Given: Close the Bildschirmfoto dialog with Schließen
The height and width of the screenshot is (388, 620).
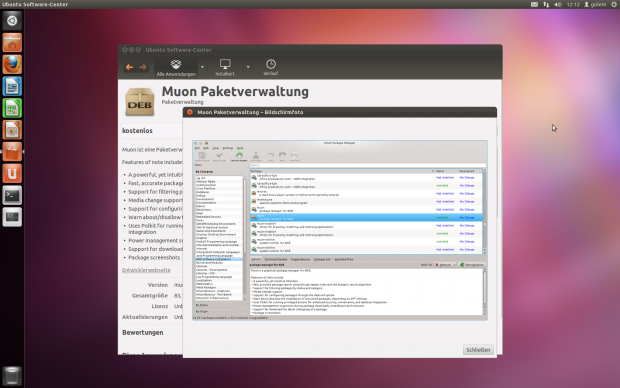Looking at the screenshot, I should click(478, 350).
